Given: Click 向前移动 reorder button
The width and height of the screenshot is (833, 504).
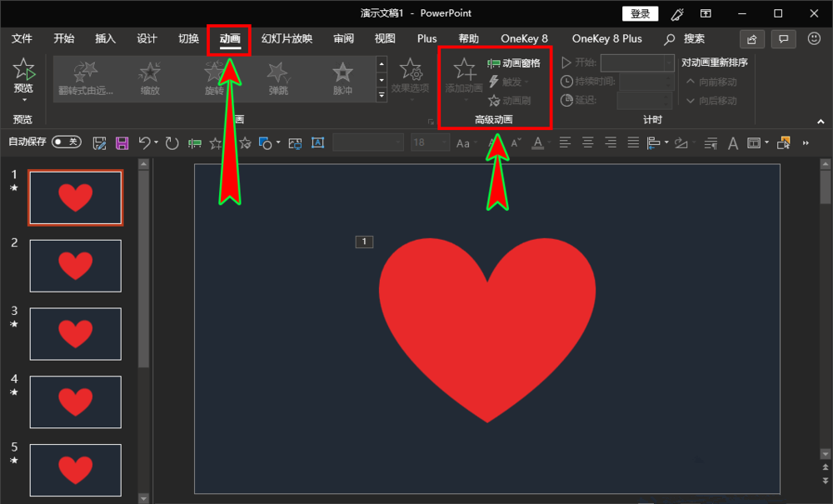Looking at the screenshot, I should pyautogui.click(x=712, y=82).
